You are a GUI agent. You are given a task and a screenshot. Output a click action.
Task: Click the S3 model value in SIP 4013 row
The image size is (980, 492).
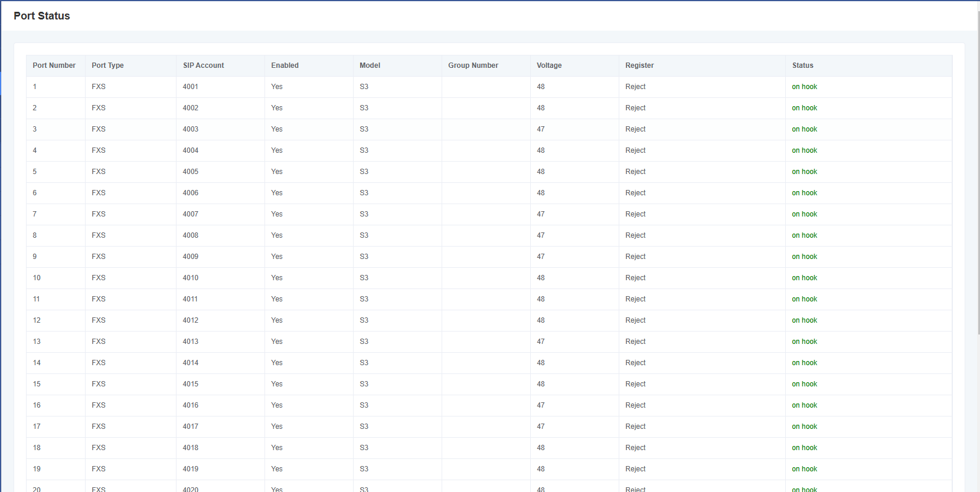point(364,342)
